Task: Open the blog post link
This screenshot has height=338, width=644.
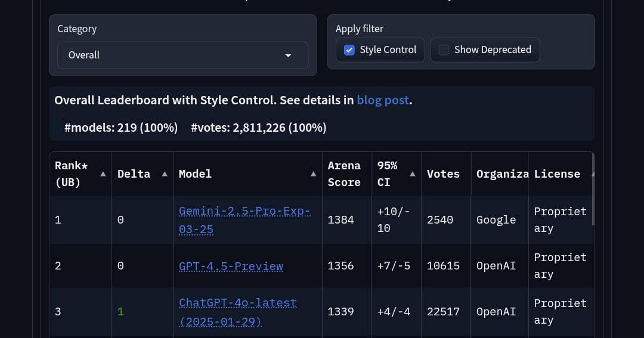Action: (382, 100)
